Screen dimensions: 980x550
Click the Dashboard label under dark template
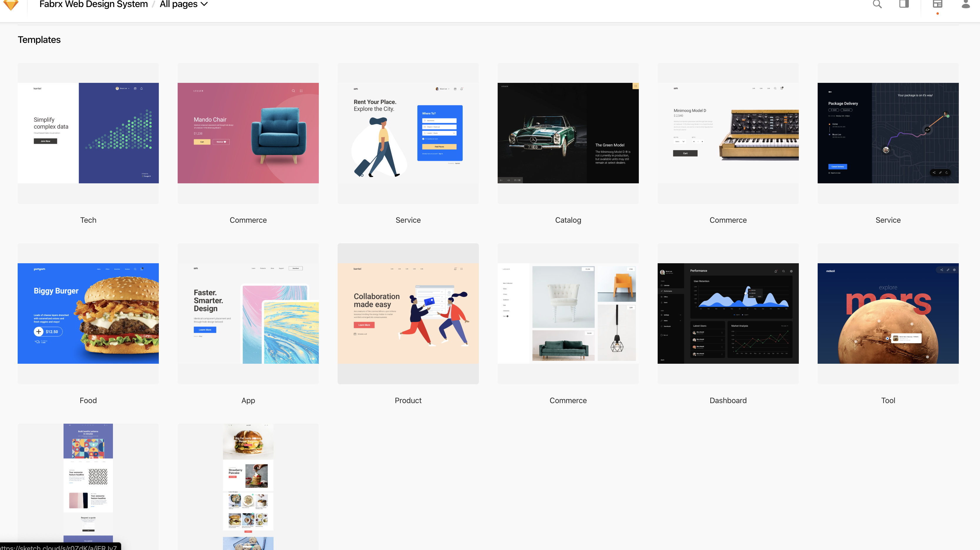click(x=728, y=400)
